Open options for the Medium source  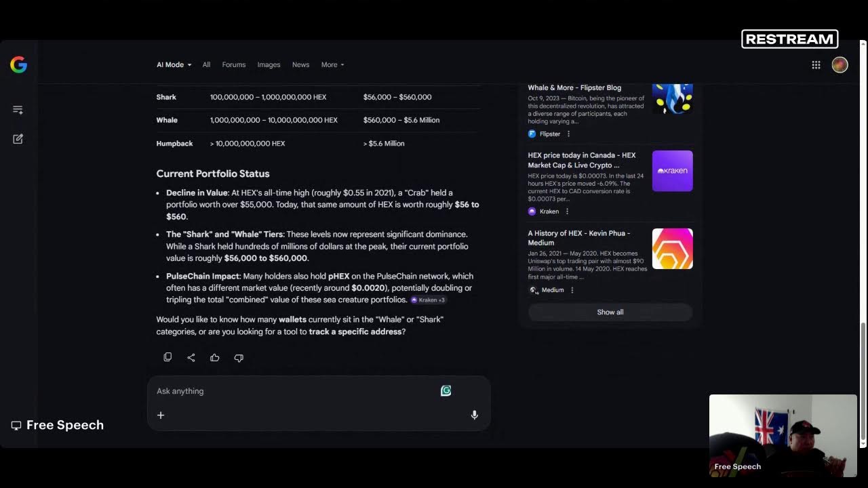572,290
